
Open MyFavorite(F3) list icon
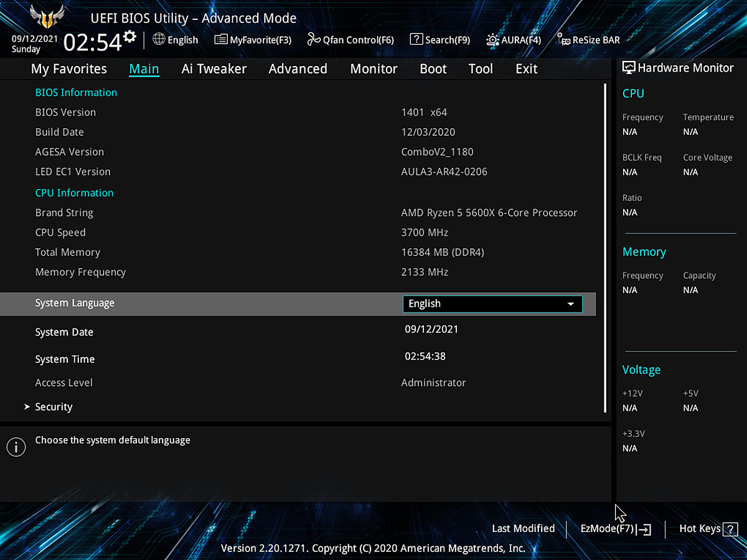click(x=220, y=40)
